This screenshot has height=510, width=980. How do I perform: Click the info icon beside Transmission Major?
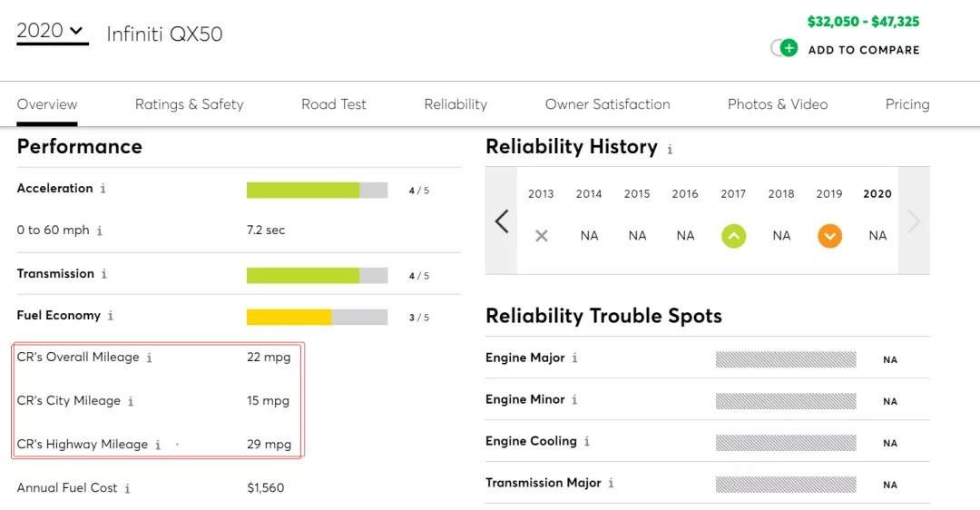pos(611,484)
